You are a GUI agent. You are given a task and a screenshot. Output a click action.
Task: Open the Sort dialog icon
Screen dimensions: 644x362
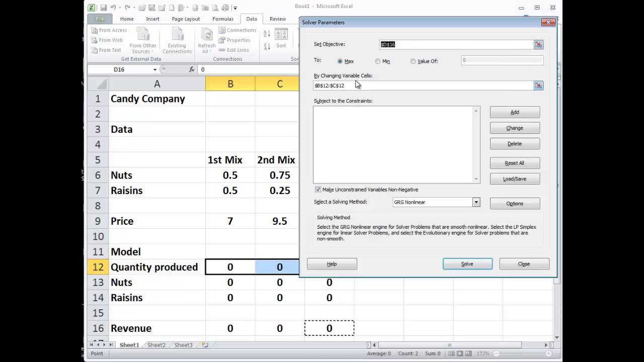coord(281,35)
